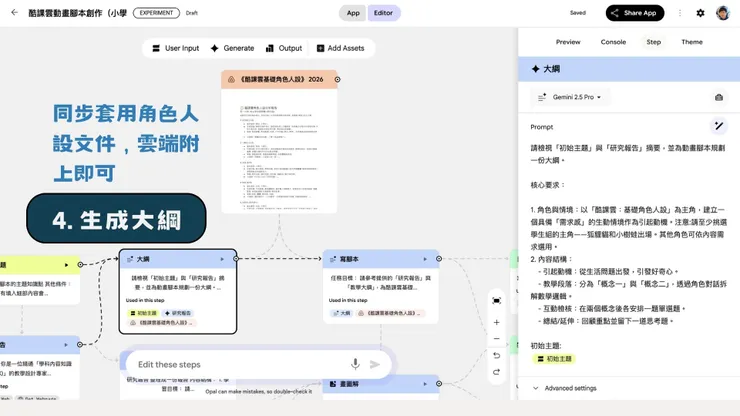Click the Share App button

[635, 13]
